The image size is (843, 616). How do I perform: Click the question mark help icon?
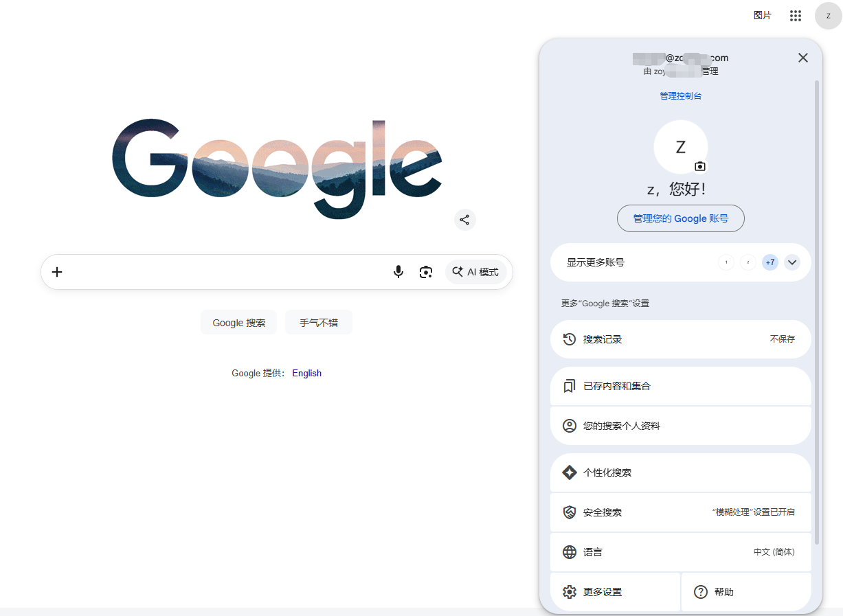pos(701,592)
